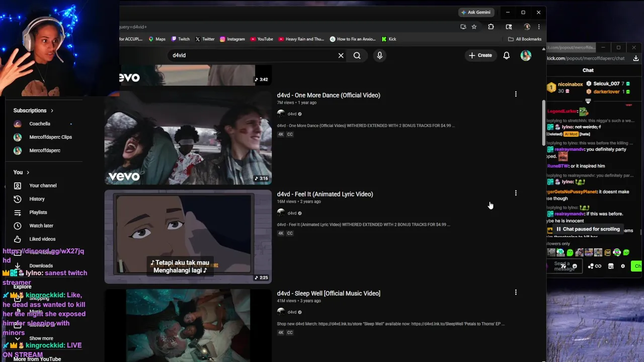
Task: Open options for Sleep Well video
Action: point(516,292)
